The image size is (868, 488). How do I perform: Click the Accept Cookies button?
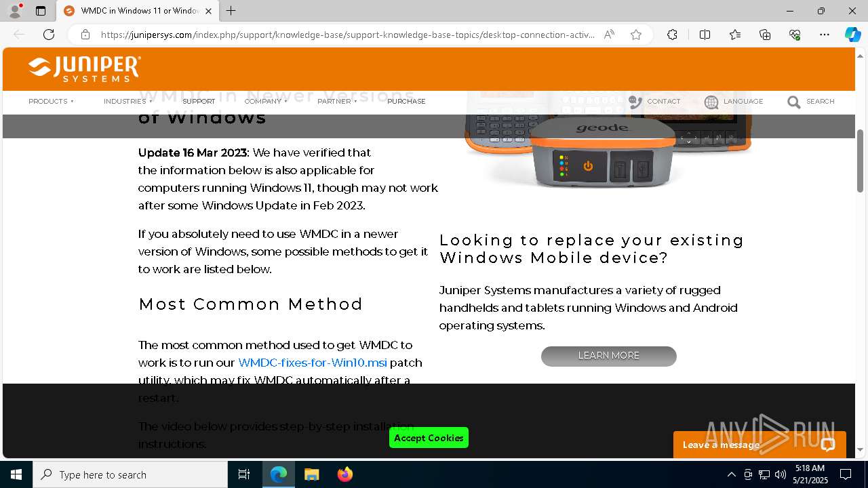pos(429,438)
